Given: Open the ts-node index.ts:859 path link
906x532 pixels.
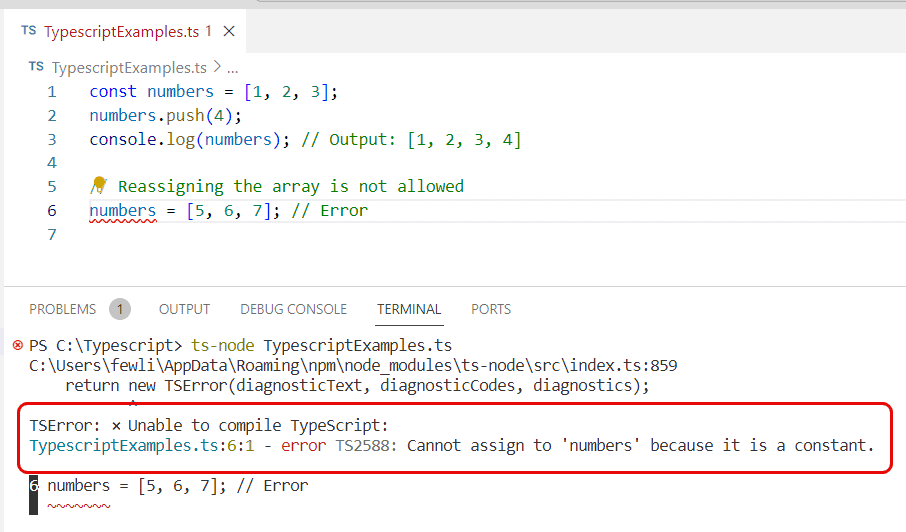Looking at the screenshot, I should click(x=353, y=366).
